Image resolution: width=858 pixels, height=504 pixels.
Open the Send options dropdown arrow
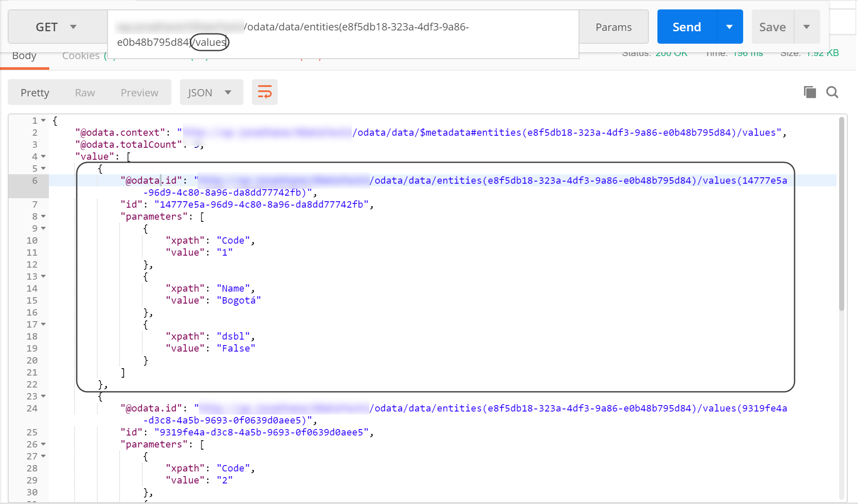point(729,27)
